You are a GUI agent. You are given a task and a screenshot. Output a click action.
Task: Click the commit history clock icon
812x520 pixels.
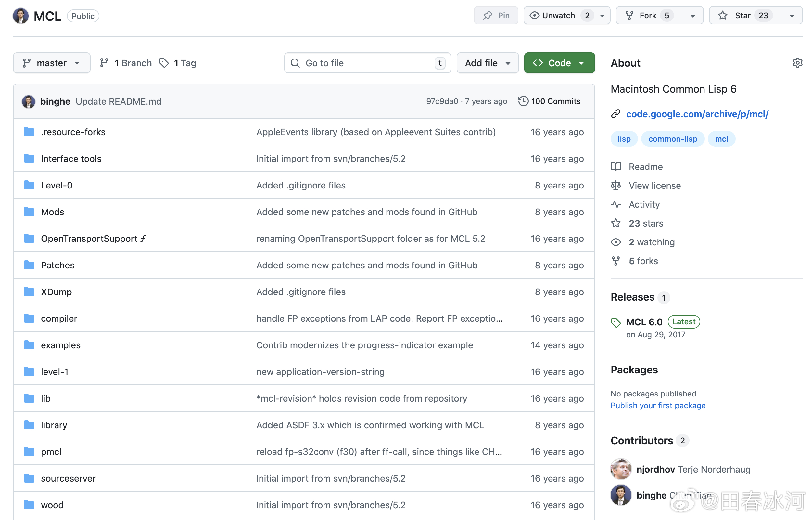point(523,101)
